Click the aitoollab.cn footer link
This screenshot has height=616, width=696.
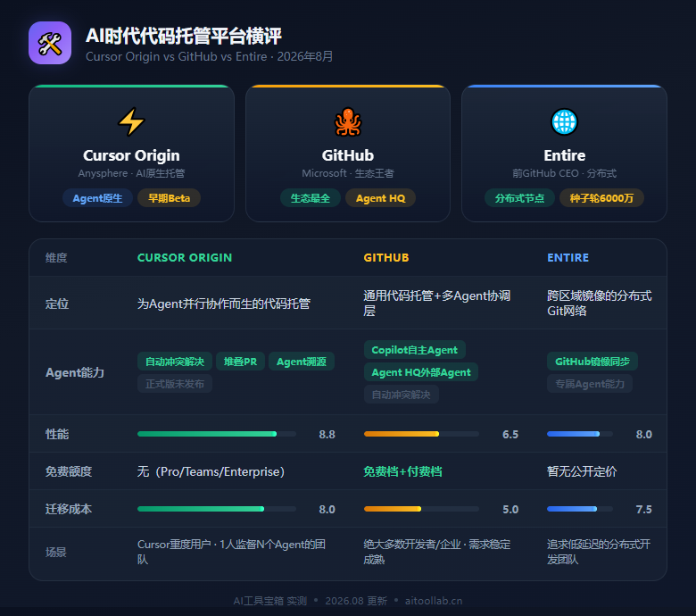pos(434,601)
